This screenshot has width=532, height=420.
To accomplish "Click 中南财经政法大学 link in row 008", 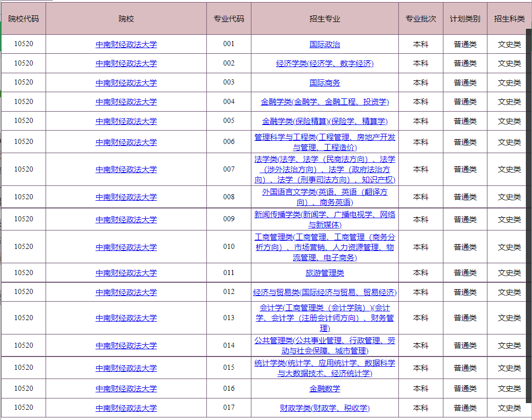I will (126, 197).
